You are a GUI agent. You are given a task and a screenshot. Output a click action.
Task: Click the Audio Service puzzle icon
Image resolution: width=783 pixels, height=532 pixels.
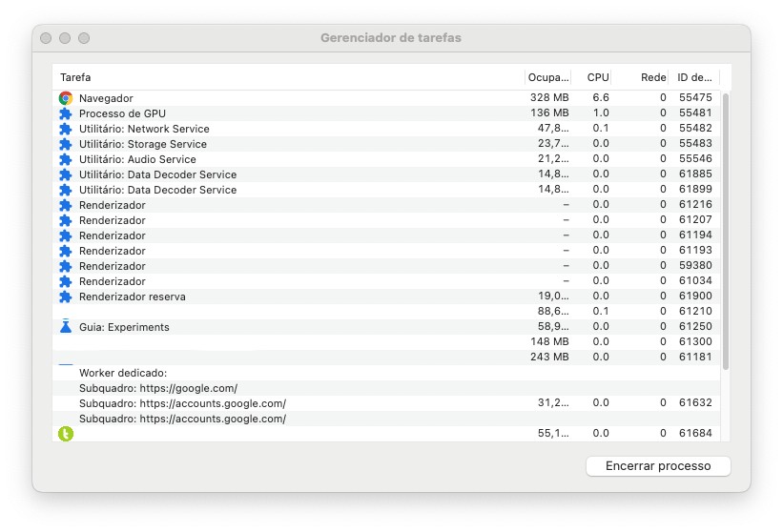click(x=66, y=159)
